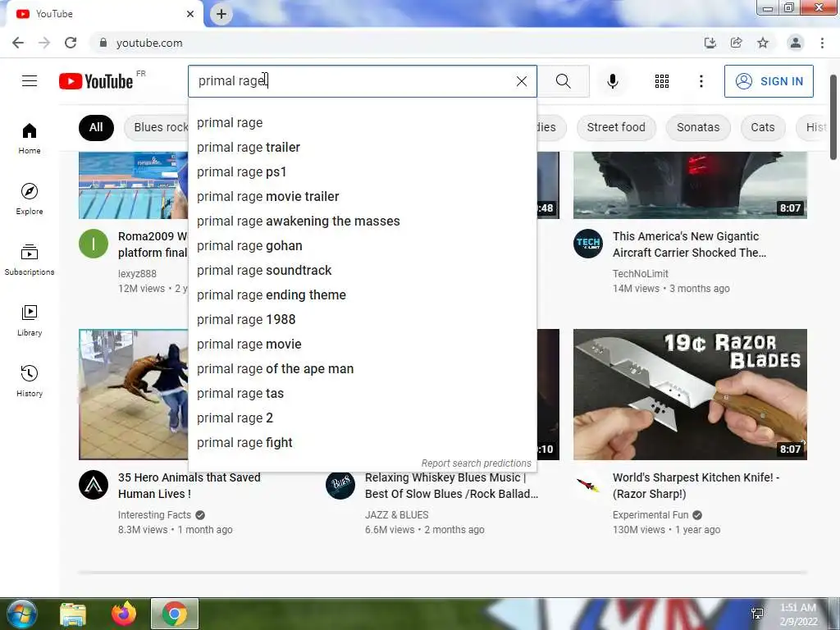The height and width of the screenshot is (630, 840).
Task: Open the 19¢ Razor Blades video thumbnail
Action: pos(690,395)
